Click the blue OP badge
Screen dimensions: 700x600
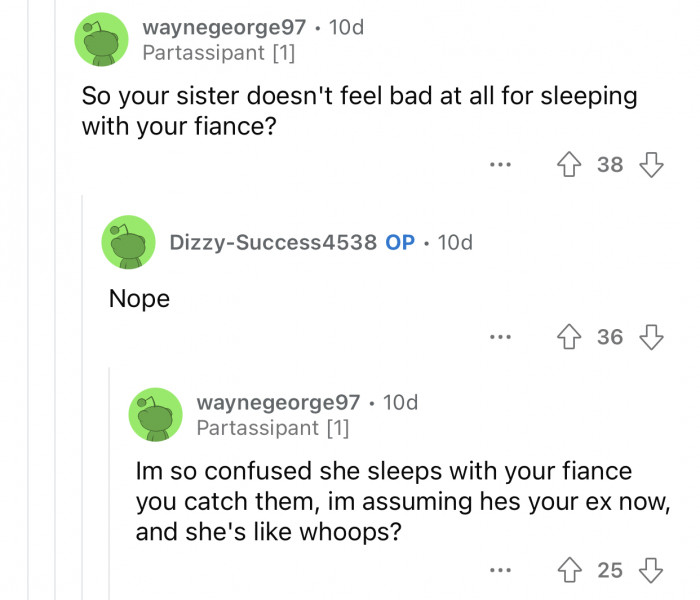pyautogui.click(x=400, y=242)
